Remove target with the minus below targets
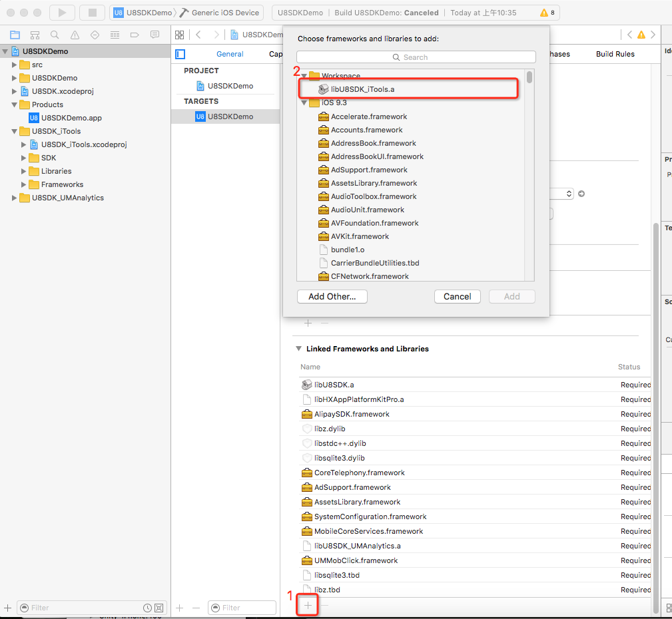Viewport: 672px width, 619px height. [196, 608]
